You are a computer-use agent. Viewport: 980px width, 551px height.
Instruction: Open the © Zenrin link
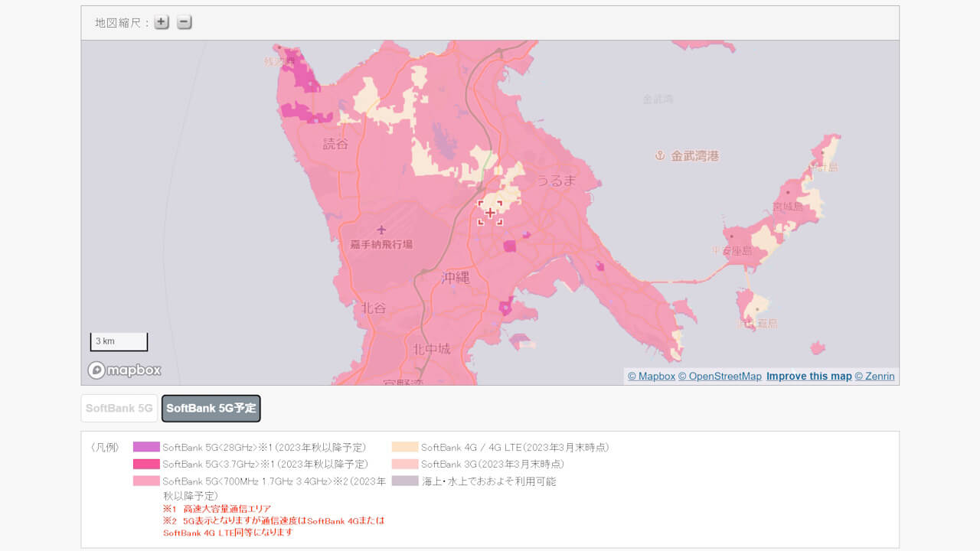click(x=874, y=376)
